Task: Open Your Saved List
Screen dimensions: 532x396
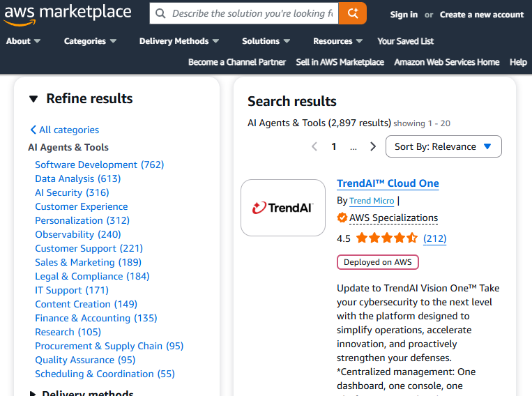Action: (x=405, y=41)
